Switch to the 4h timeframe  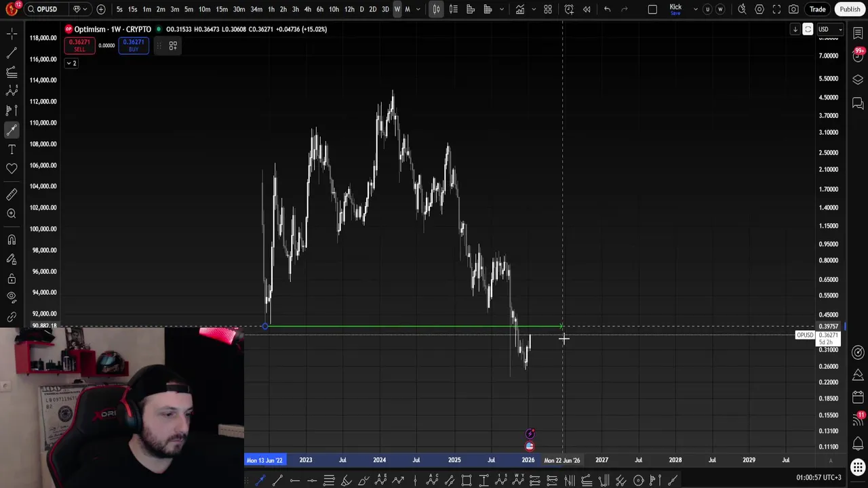(307, 9)
